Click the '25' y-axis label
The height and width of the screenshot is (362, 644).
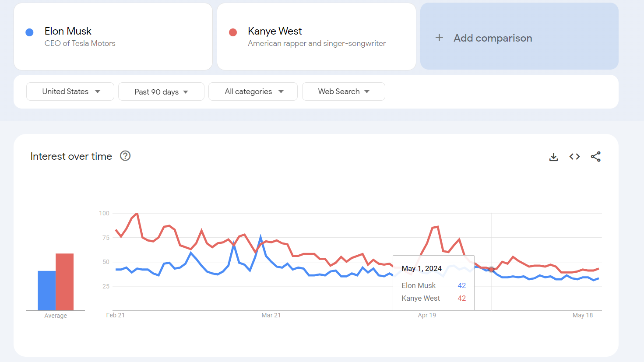[106, 286]
